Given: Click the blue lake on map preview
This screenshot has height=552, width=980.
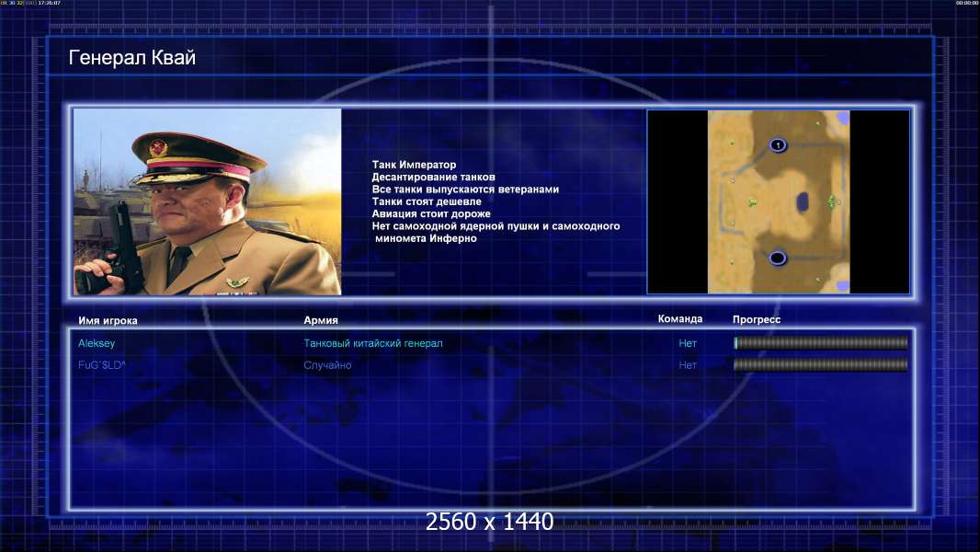Looking at the screenshot, I should [802, 201].
